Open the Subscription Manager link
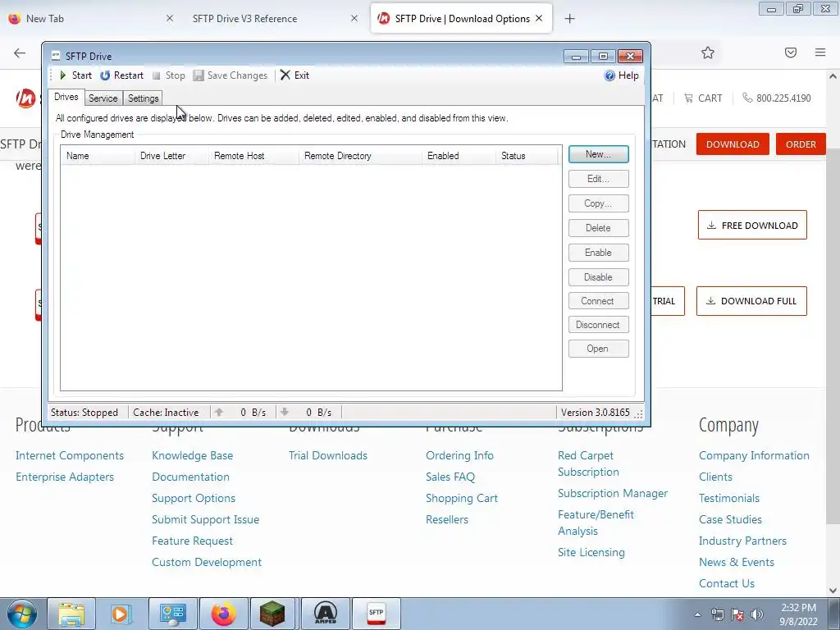The height and width of the screenshot is (630, 840). tap(613, 493)
